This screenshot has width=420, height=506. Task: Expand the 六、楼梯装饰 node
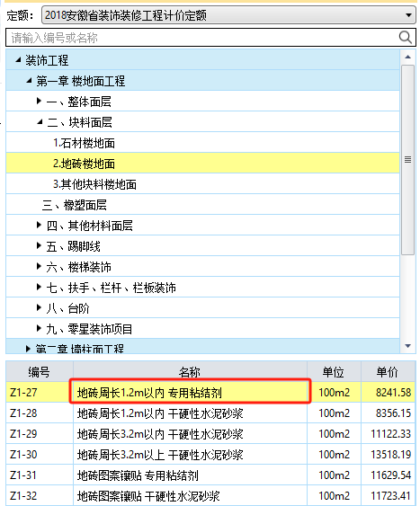click(x=39, y=266)
